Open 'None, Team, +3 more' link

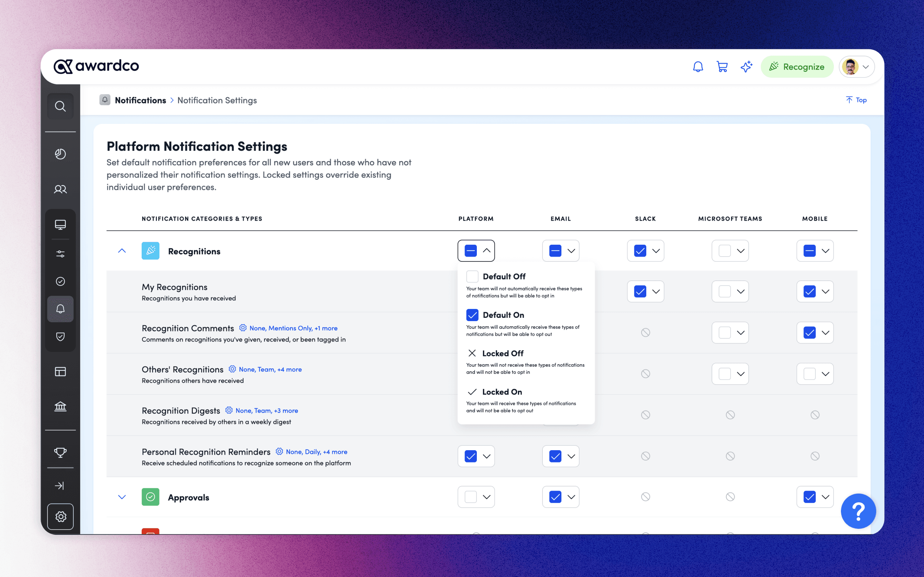pyautogui.click(x=267, y=411)
